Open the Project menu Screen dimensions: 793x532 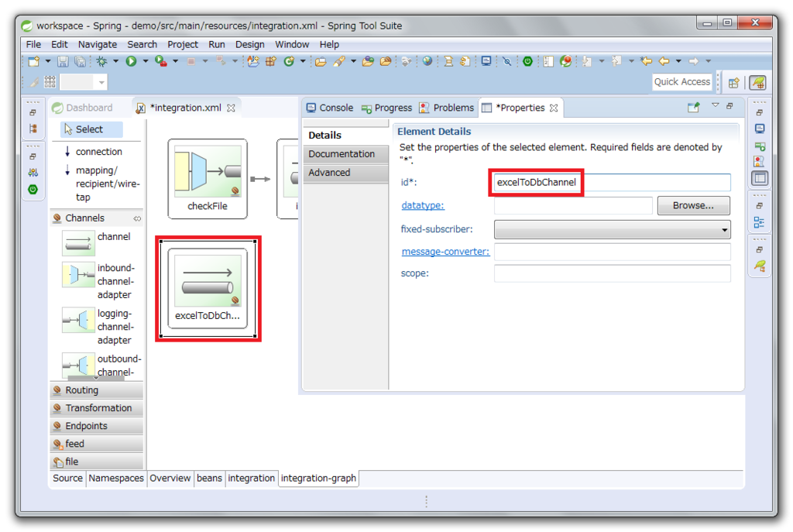pyautogui.click(x=183, y=44)
